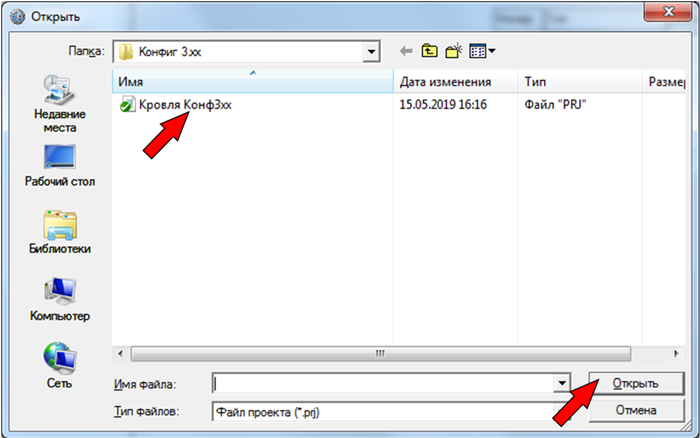Expand the Имя файла history dropdown
This screenshot has width=700, height=438.
562,383
